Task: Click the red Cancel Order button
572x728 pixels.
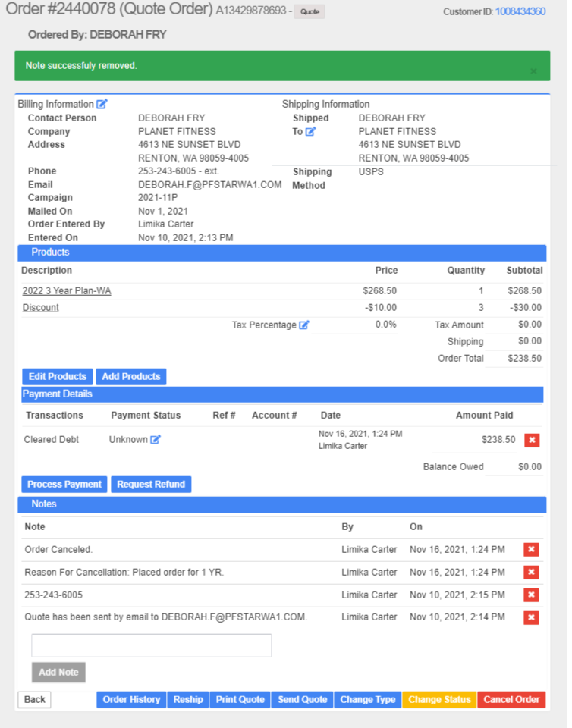Action: coord(511,700)
